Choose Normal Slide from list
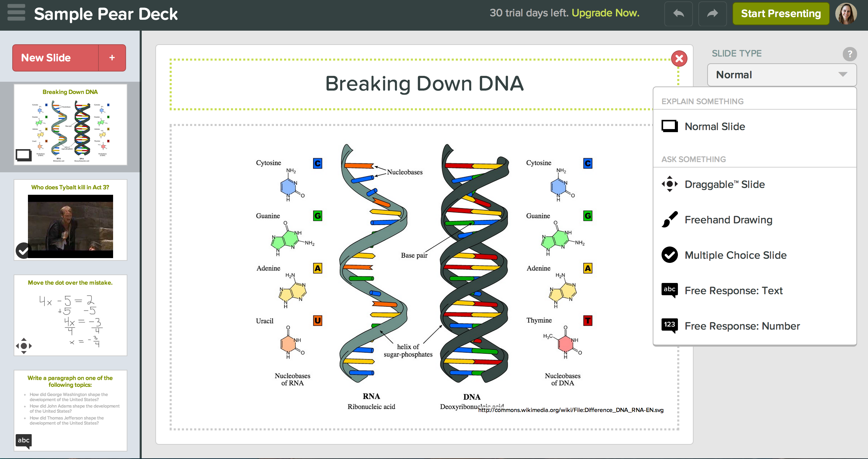Screen dimensions: 868x459 (715, 127)
